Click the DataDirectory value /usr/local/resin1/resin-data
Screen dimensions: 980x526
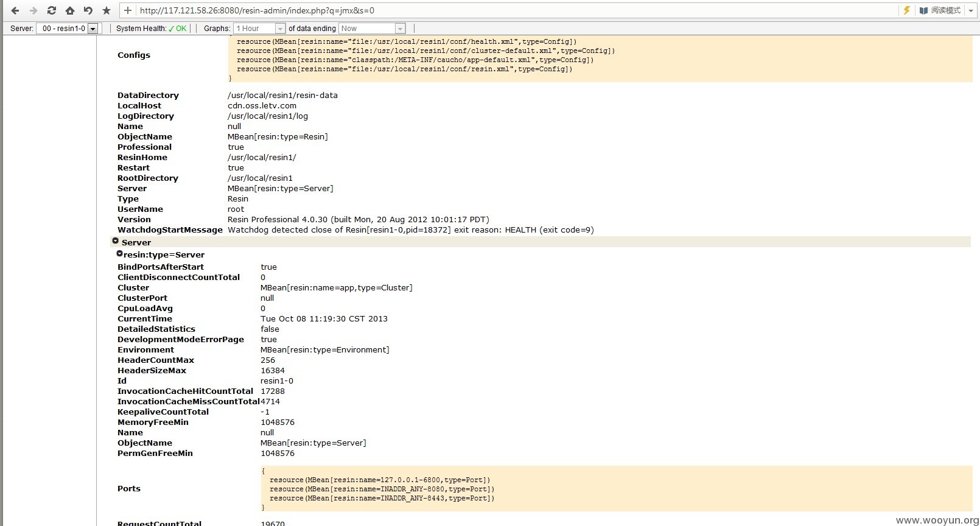[x=282, y=95]
